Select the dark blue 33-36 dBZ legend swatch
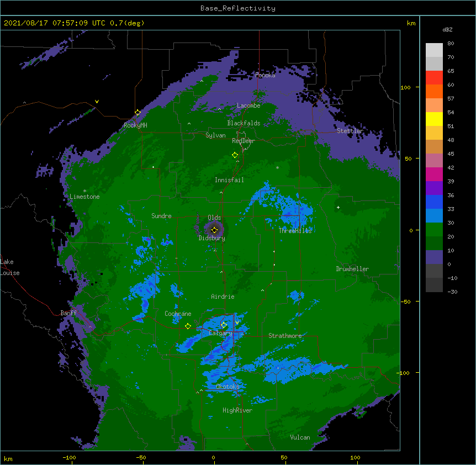The width and height of the screenshot is (476, 465). 434,202
